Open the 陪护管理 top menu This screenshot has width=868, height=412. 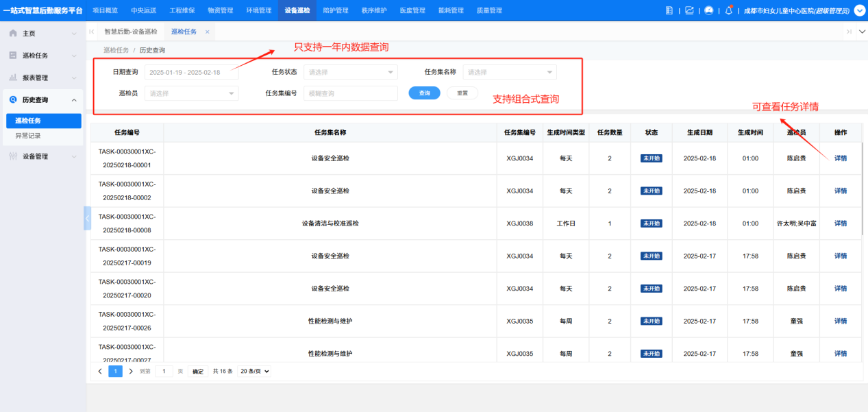335,10
